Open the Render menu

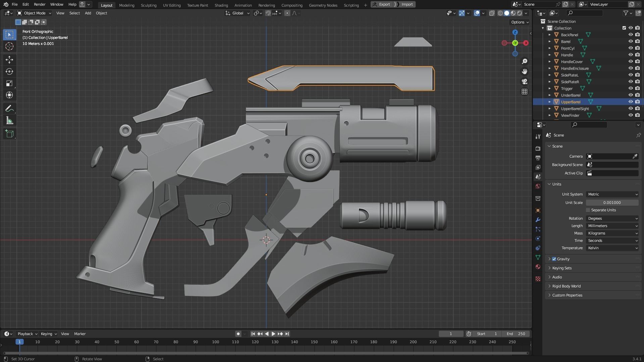[x=40, y=4]
